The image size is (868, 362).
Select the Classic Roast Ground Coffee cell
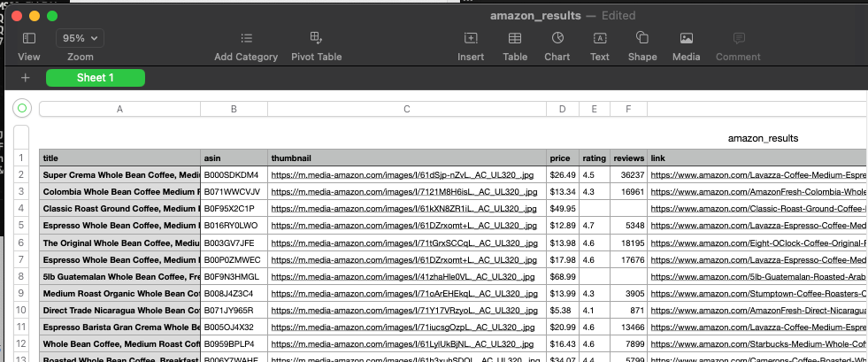point(119,209)
